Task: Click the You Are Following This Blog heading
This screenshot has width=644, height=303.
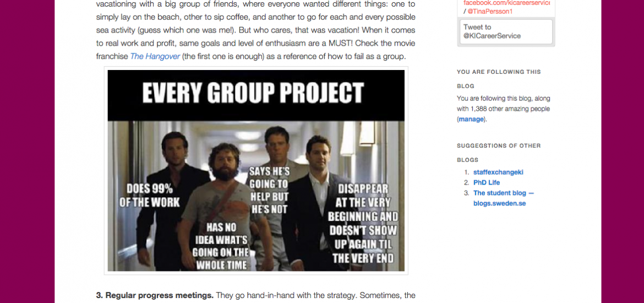Action: click(x=499, y=79)
